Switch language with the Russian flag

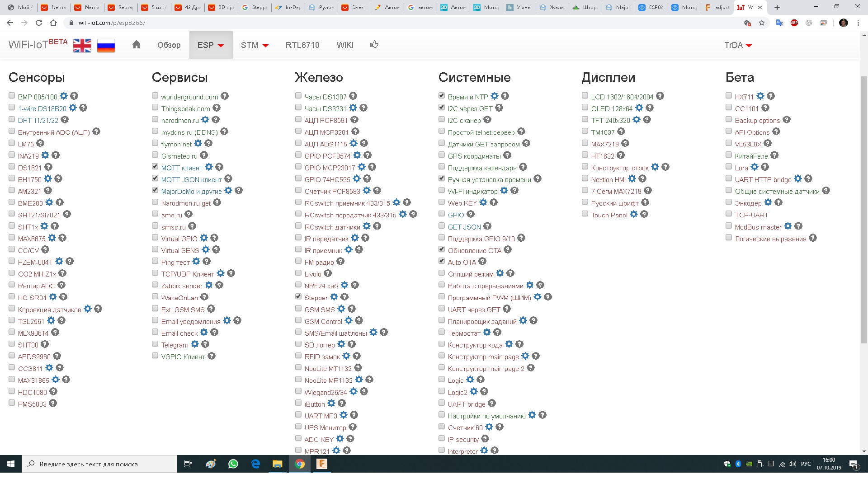pyautogui.click(x=106, y=46)
